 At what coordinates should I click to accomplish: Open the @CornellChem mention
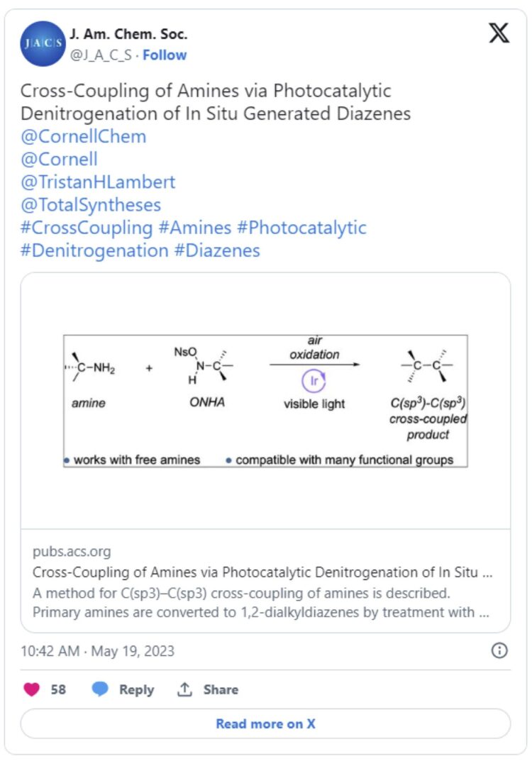(x=84, y=136)
